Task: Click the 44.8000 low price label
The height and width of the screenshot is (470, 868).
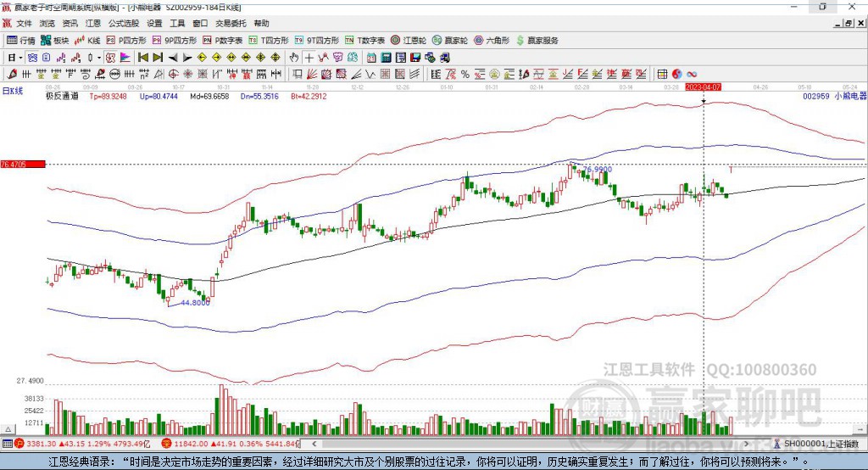Action: pyautogui.click(x=196, y=303)
